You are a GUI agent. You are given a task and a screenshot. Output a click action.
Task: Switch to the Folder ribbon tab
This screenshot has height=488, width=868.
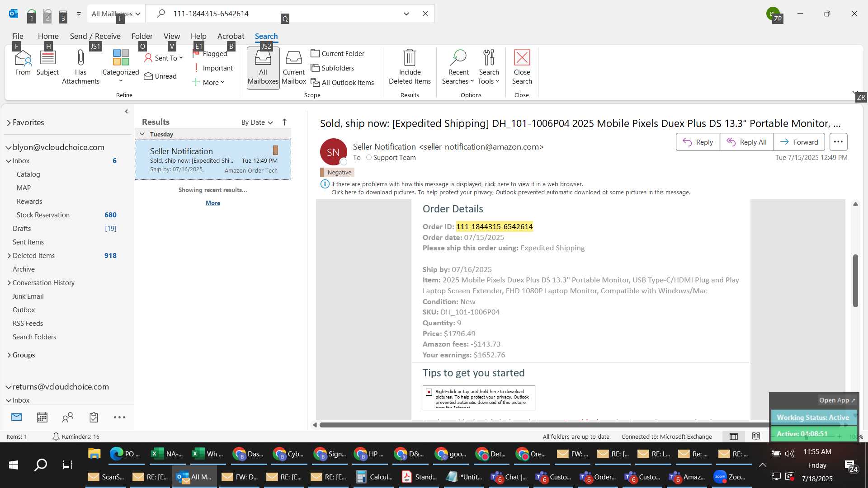pyautogui.click(x=142, y=36)
